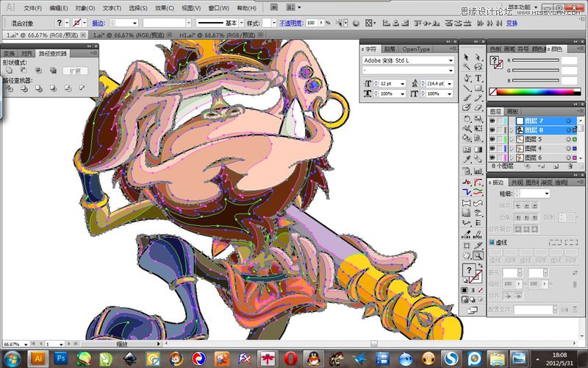Switch to the H1.ai document tab
588x368 pixels.
[x=220, y=35]
